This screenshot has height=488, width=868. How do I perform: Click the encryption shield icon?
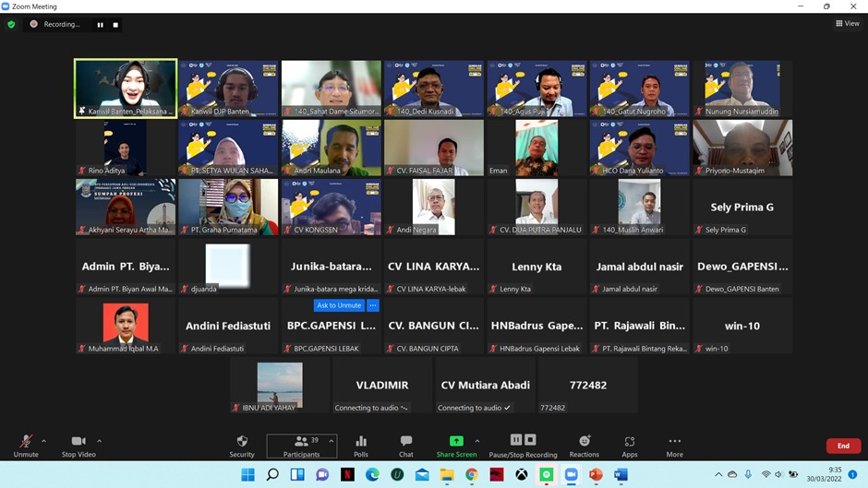point(11,25)
